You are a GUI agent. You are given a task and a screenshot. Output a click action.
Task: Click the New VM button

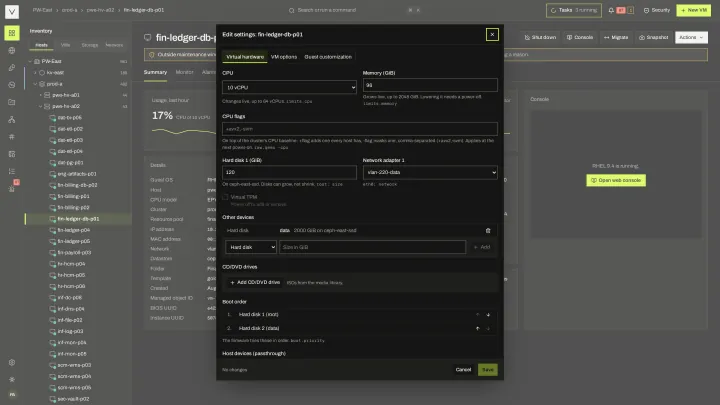click(693, 10)
